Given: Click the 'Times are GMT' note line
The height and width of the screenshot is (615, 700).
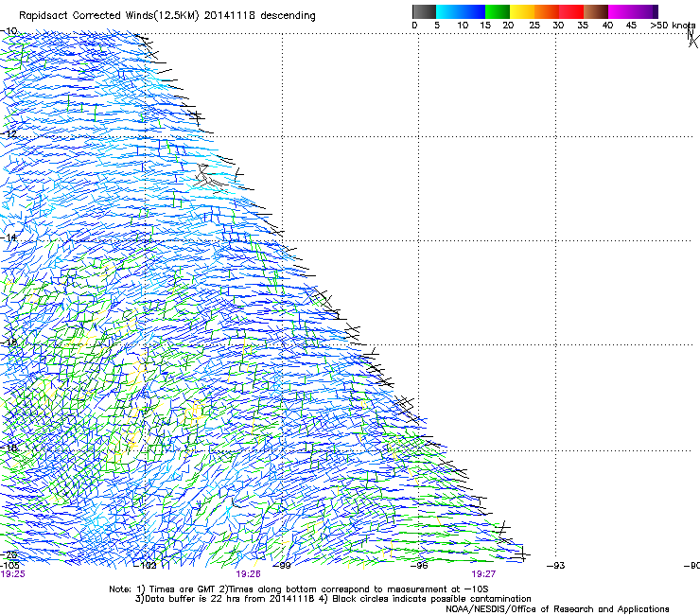Looking at the screenshot, I should 299,589.
